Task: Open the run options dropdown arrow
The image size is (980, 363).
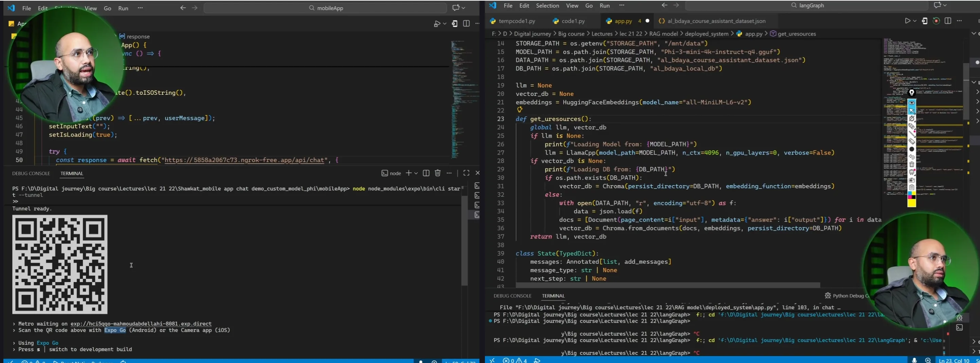Action: click(915, 21)
